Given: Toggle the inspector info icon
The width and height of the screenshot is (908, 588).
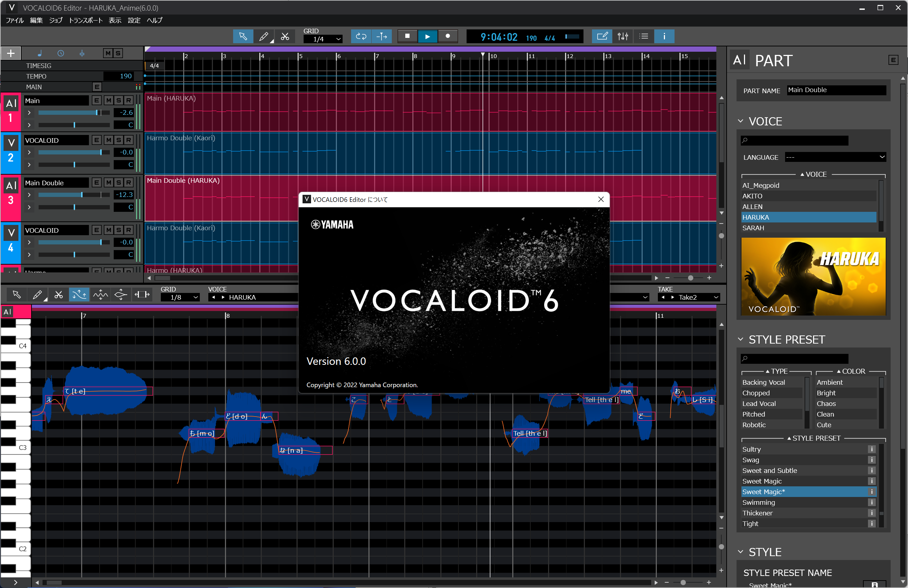Looking at the screenshot, I should [664, 36].
